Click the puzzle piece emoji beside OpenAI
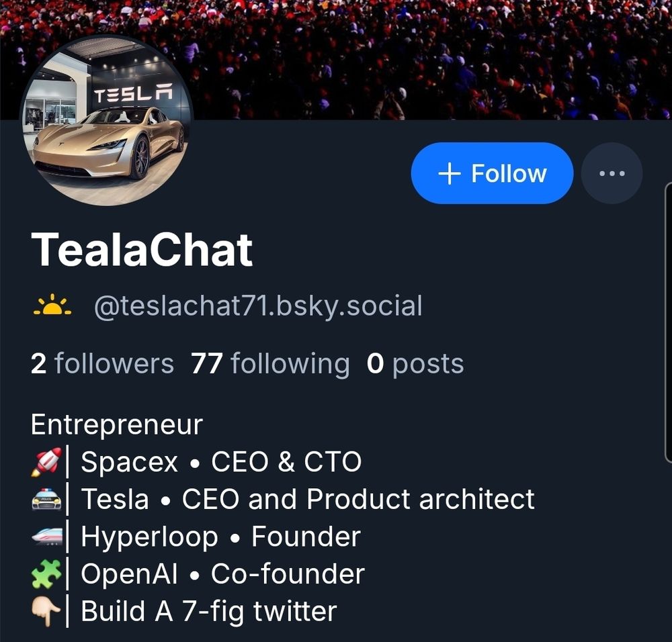 point(46,574)
